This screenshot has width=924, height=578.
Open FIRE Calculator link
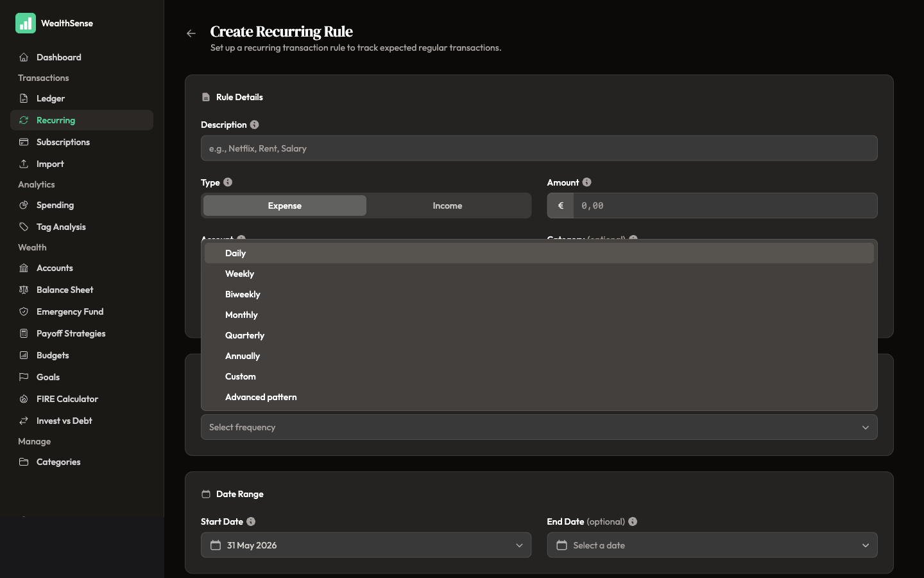pyautogui.click(x=81, y=399)
